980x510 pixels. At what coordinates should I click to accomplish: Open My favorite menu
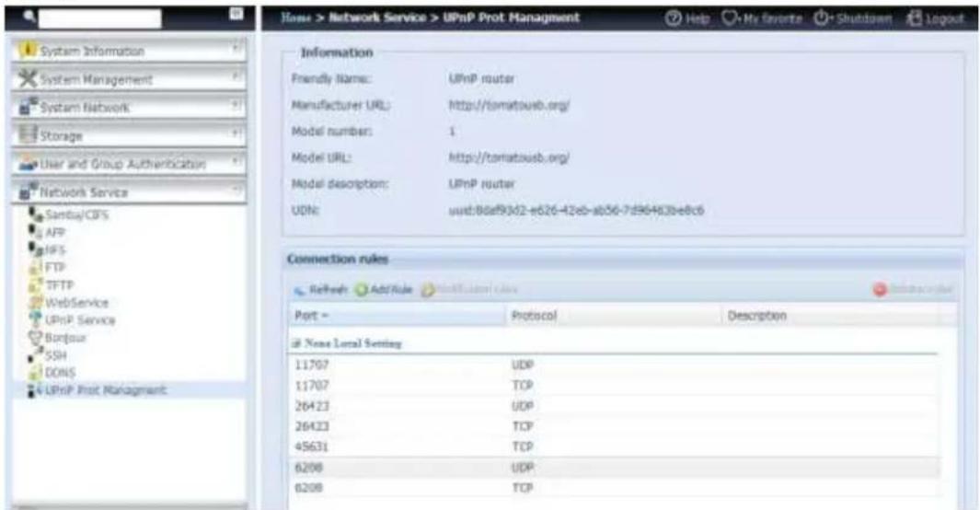[773, 18]
